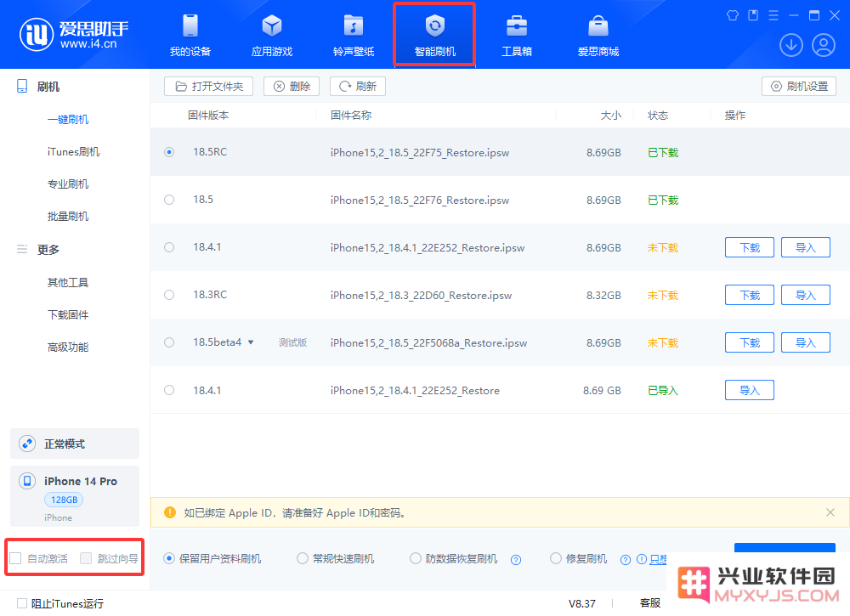Open 高级功能 in sidebar
The height and width of the screenshot is (616, 850).
[68, 348]
